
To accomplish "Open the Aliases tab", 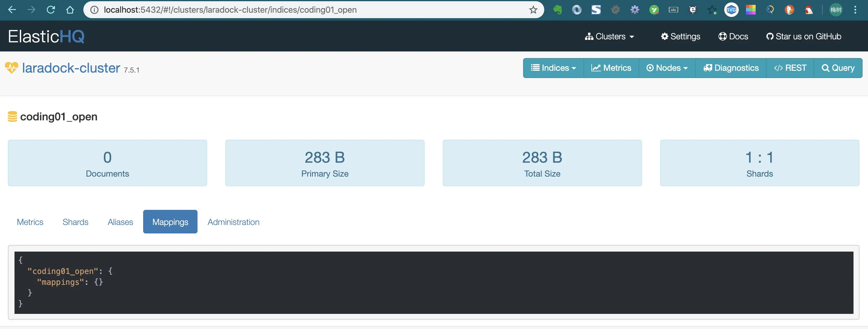I will click(x=120, y=222).
